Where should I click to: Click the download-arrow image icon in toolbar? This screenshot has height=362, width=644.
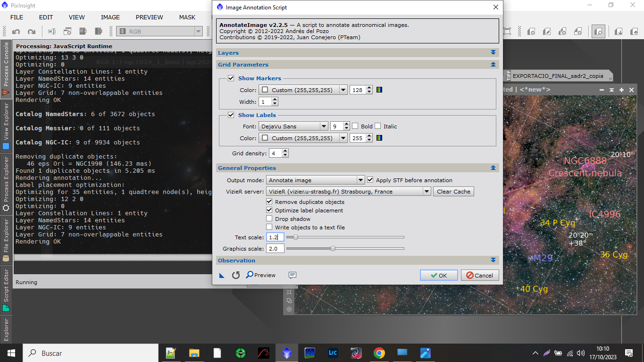click(619, 32)
